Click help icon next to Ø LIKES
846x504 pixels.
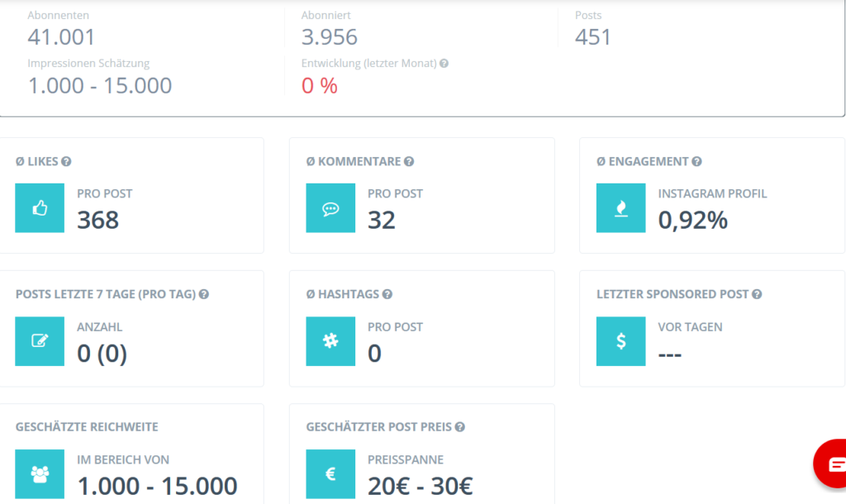click(66, 161)
